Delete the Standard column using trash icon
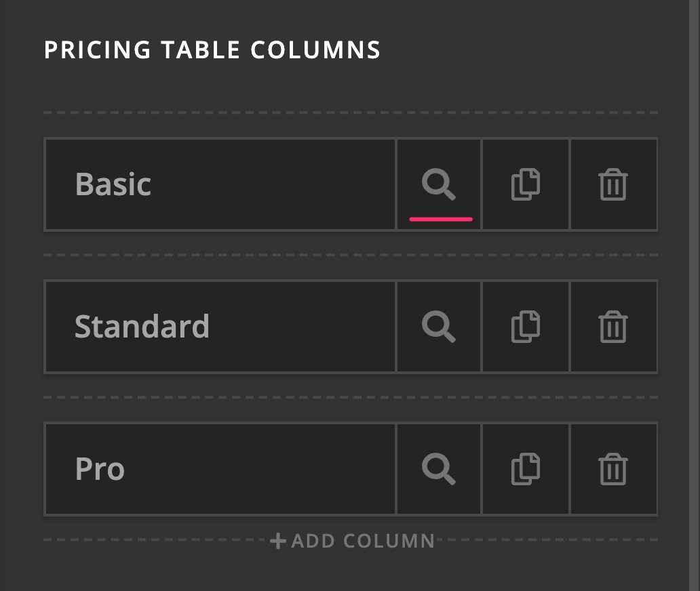 click(613, 327)
